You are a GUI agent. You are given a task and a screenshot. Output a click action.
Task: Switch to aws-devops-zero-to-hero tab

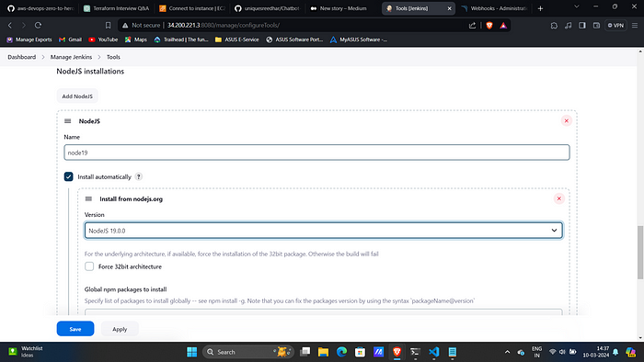[40, 8]
